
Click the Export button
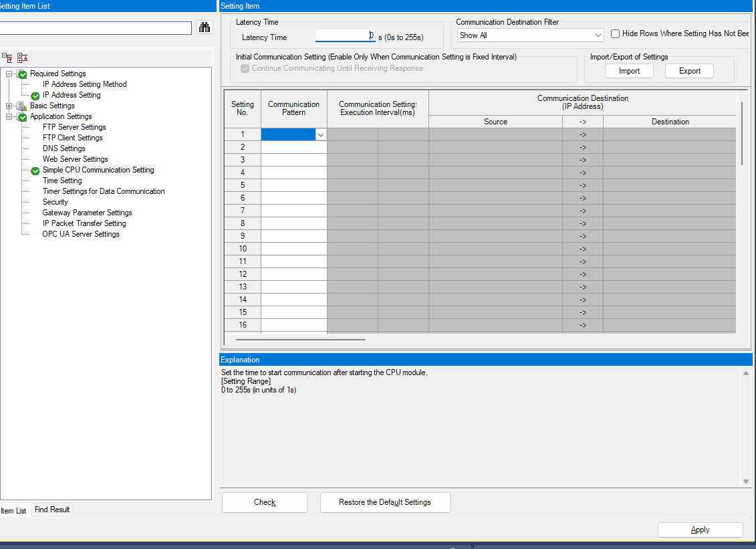(x=689, y=71)
